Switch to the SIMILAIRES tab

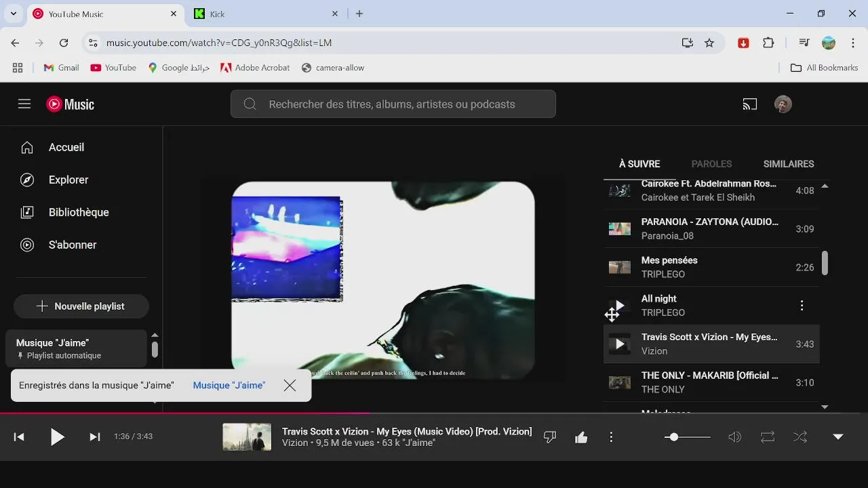click(x=789, y=164)
